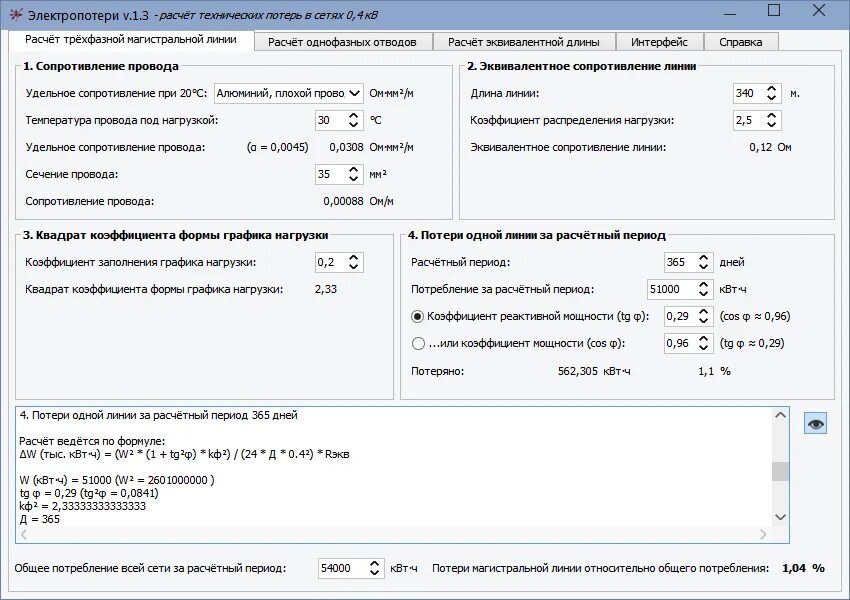Increase tg φ value 0,29
Image resolution: width=850 pixels, height=600 pixels.
coord(703,312)
